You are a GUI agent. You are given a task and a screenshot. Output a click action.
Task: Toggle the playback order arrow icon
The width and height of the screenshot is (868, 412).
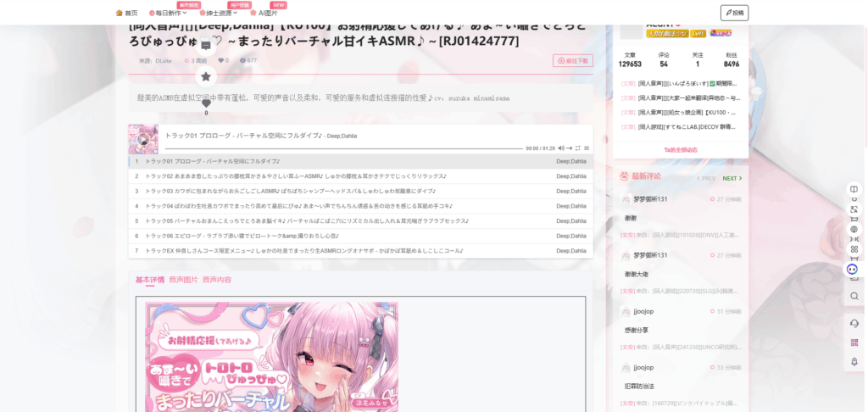tap(569, 148)
